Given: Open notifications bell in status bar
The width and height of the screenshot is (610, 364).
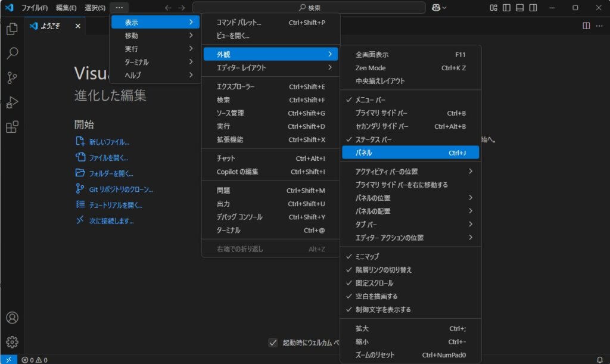Looking at the screenshot, I should click(599, 360).
